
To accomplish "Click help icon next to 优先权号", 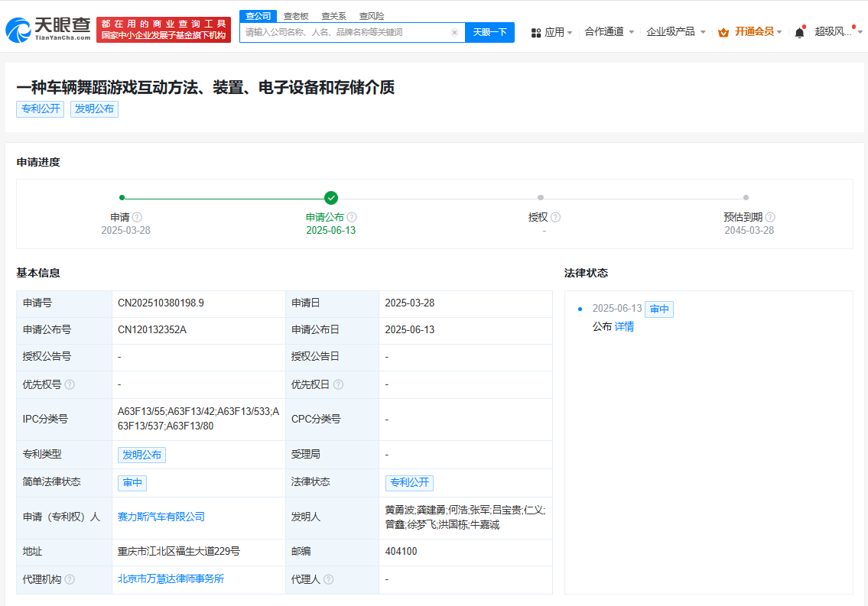I will (x=70, y=384).
